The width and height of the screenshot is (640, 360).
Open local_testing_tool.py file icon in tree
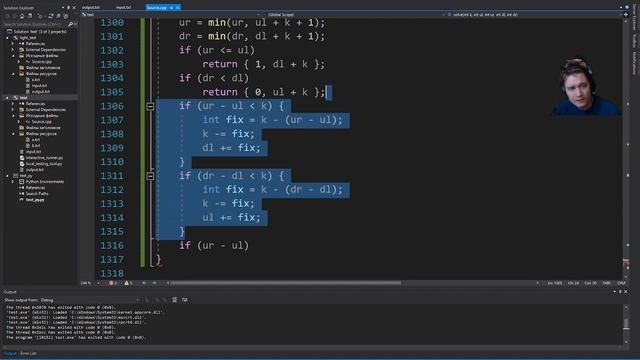(x=22, y=164)
